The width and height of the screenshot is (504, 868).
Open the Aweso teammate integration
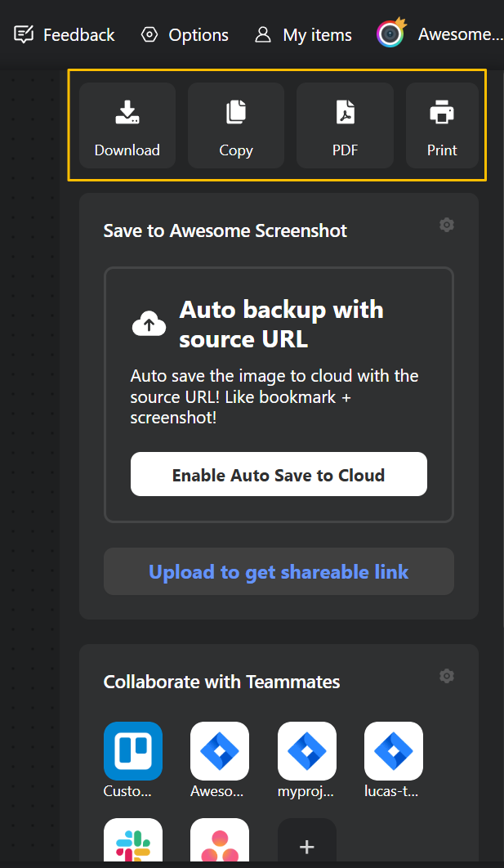point(219,750)
